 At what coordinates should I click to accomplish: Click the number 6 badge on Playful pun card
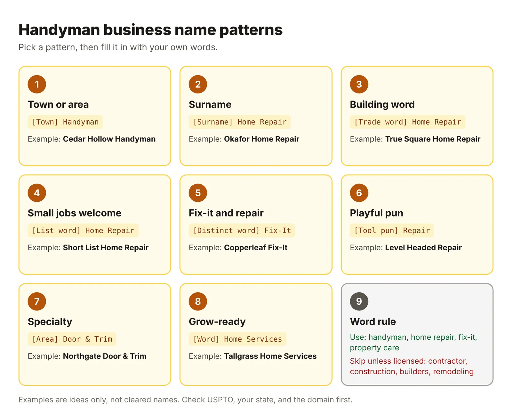coord(359,193)
